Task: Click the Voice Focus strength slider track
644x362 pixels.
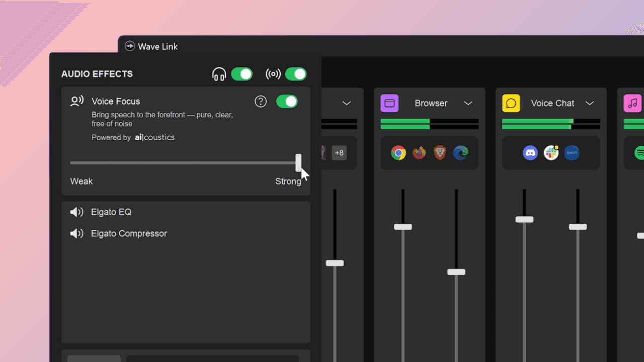Action: 183,163
